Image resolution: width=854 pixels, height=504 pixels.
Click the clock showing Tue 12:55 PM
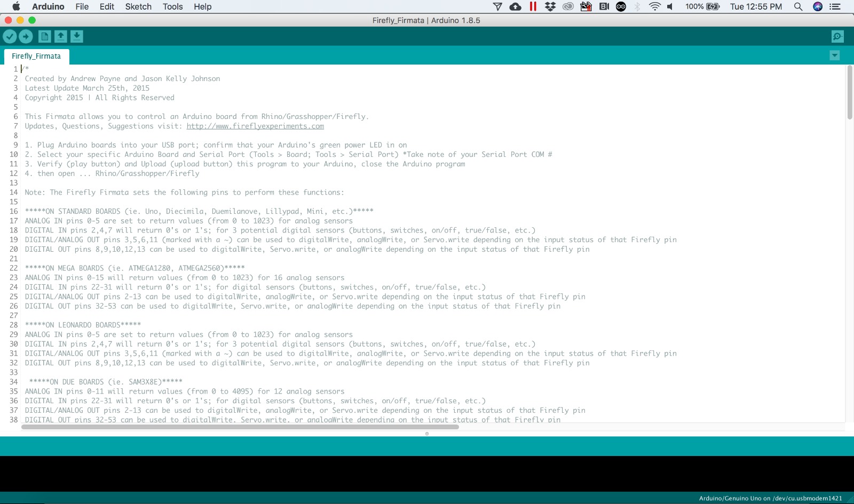756,6
